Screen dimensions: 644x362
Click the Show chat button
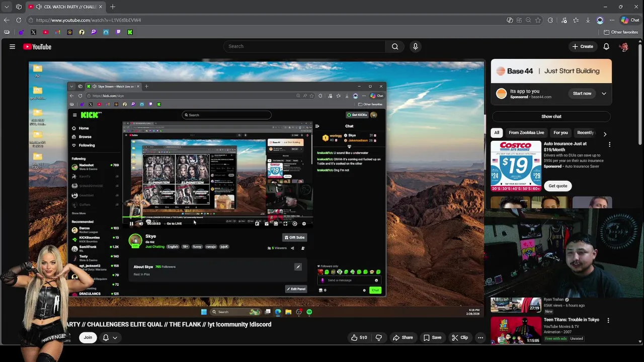click(x=551, y=116)
